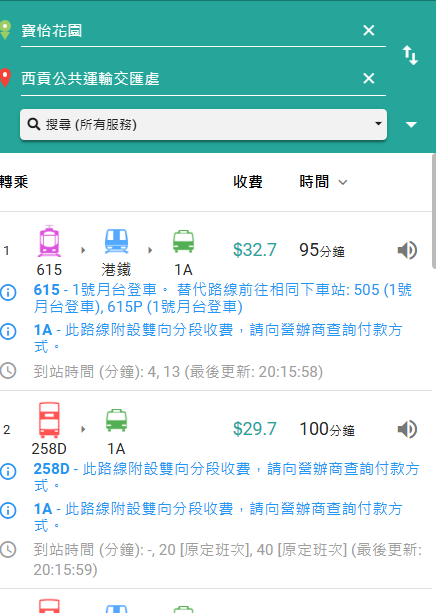Clear the origin field 寶怡花園
Screen dimensions: 436x613
point(368,30)
